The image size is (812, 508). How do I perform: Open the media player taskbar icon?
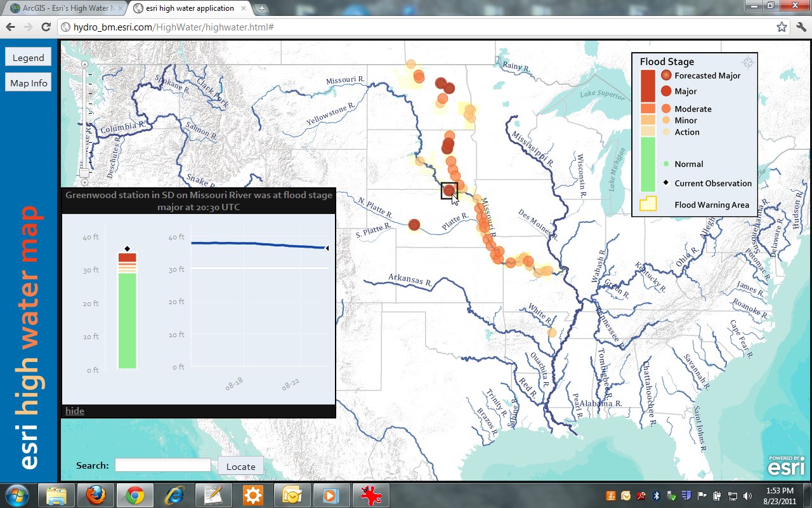pos(332,495)
